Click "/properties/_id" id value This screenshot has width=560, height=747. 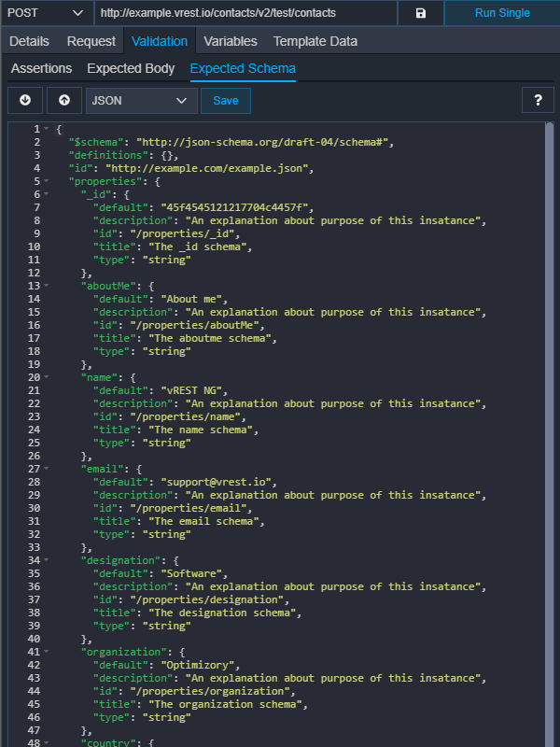182,233
